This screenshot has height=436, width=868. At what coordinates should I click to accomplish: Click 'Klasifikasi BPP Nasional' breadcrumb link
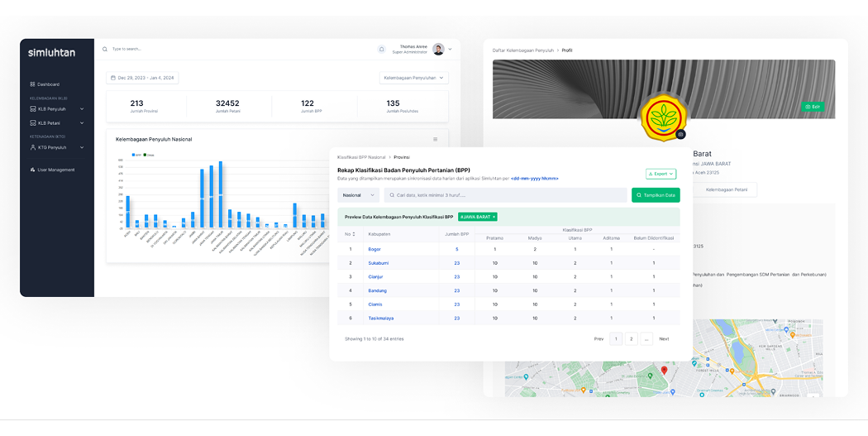point(361,157)
